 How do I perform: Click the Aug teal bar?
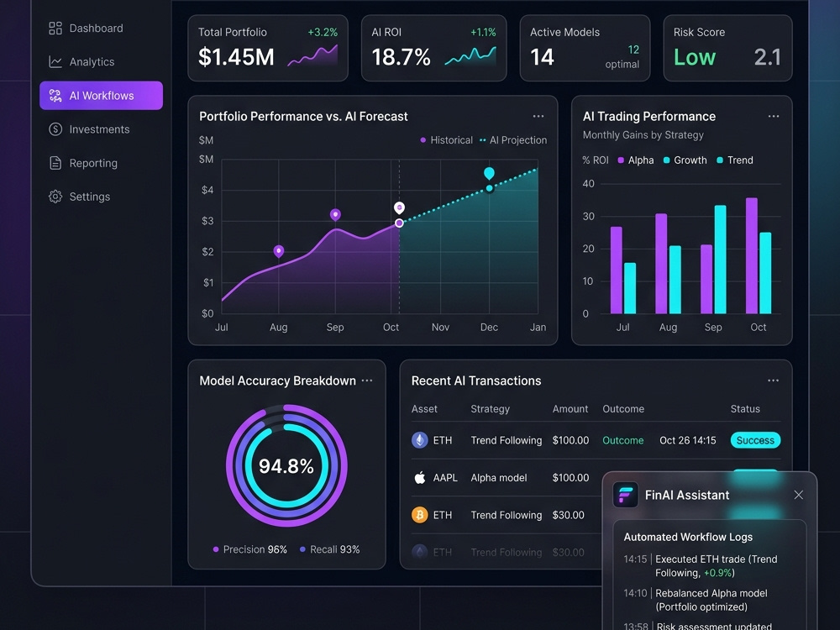pyautogui.click(x=675, y=280)
